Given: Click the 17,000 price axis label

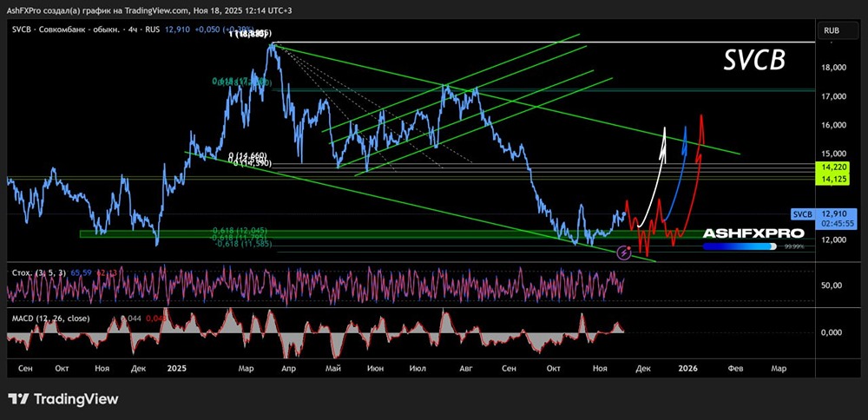Looking at the screenshot, I should (835, 97).
